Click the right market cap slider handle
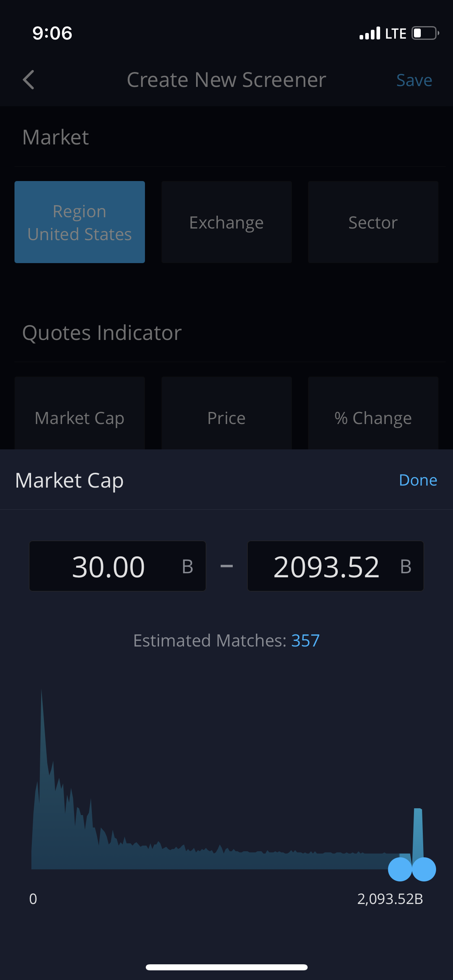453x980 pixels. click(x=424, y=869)
